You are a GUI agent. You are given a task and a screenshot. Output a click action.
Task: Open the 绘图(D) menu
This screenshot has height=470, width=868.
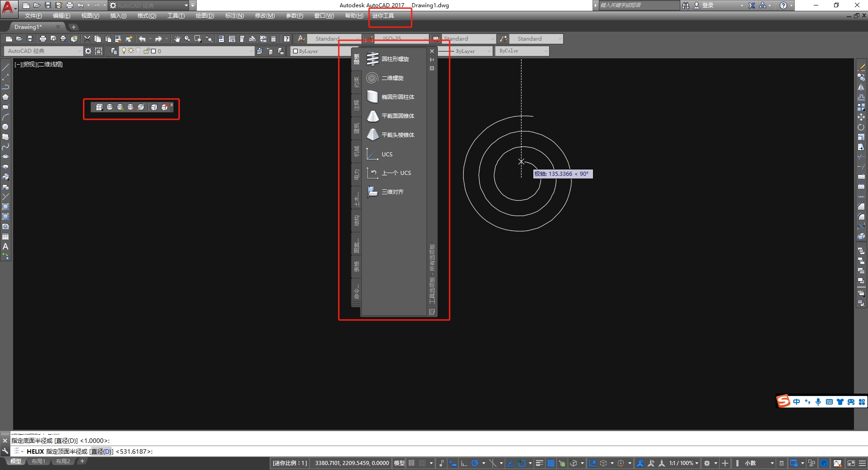pyautogui.click(x=205, y=16)
